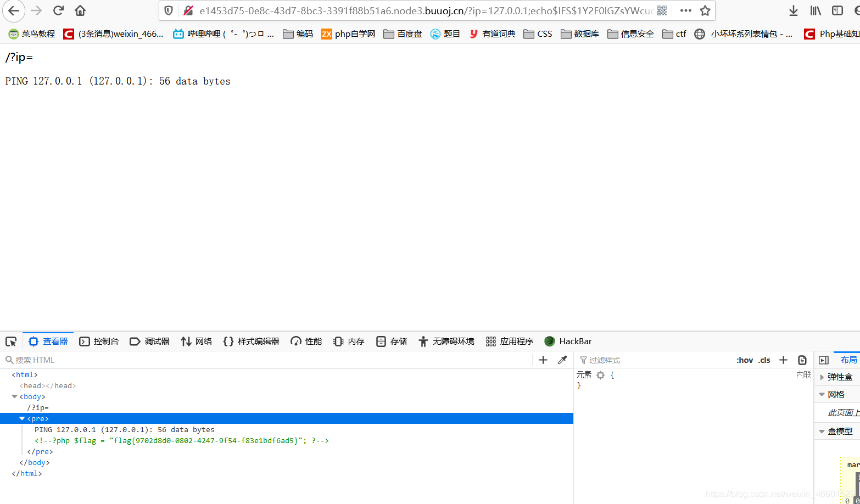Switch to the 性能 performance tab
Viewport: 860px width, 504px height.
click(306, 341)
